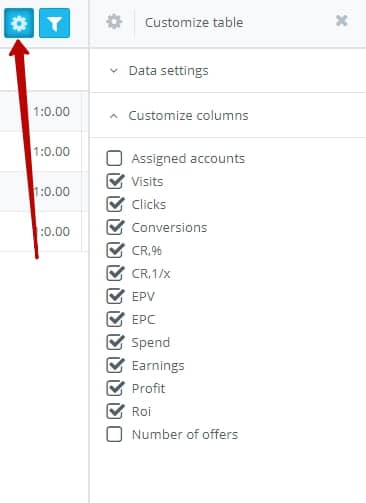Enable the Number of offers checkbox

[x=114, y=434]
